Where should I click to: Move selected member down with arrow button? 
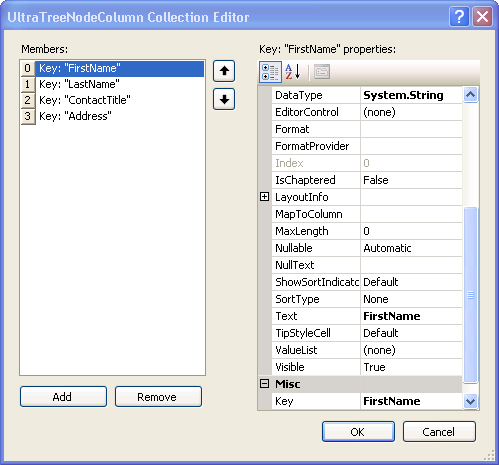(x=224, y=99)
